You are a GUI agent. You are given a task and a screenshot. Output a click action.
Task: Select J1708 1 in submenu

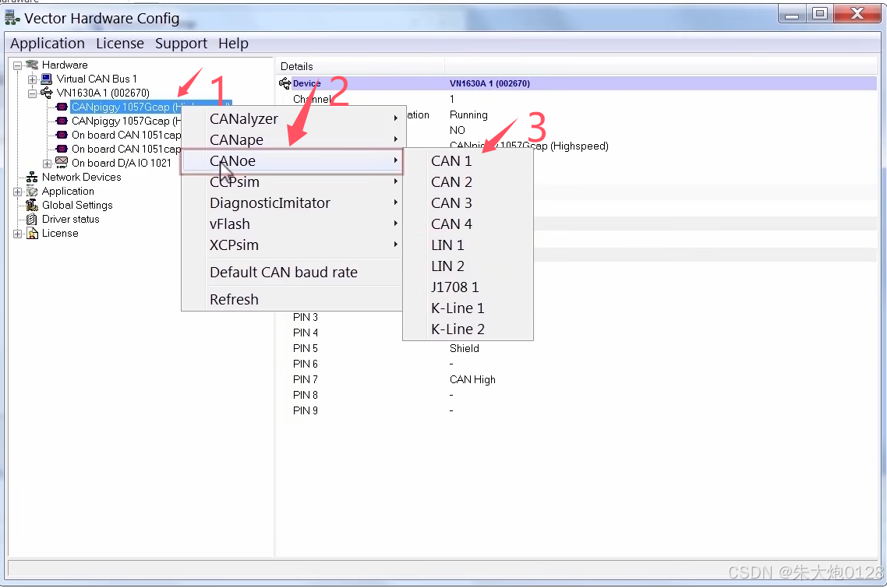(x=468, y=287)
